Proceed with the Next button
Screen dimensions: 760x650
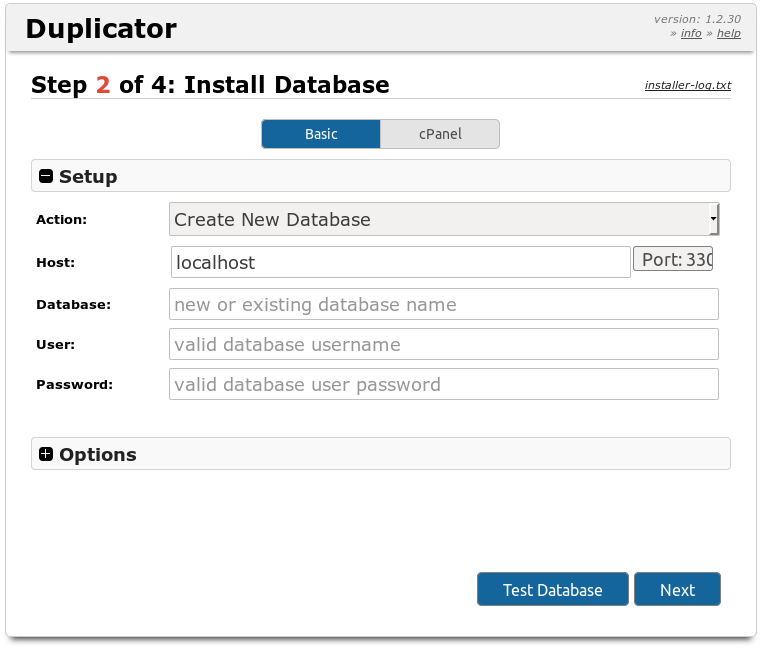tap(677, 590)
